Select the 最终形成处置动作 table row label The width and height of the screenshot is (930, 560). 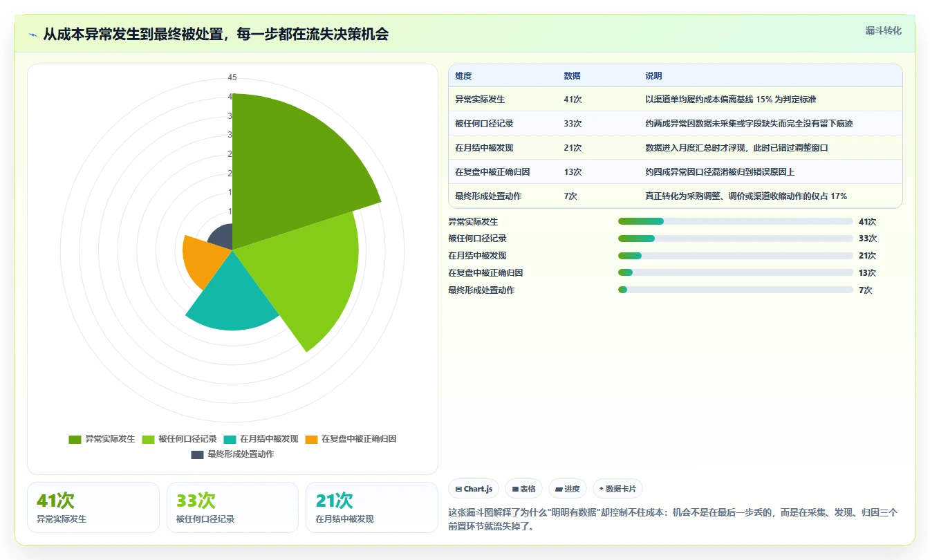[x=488, y=196]
